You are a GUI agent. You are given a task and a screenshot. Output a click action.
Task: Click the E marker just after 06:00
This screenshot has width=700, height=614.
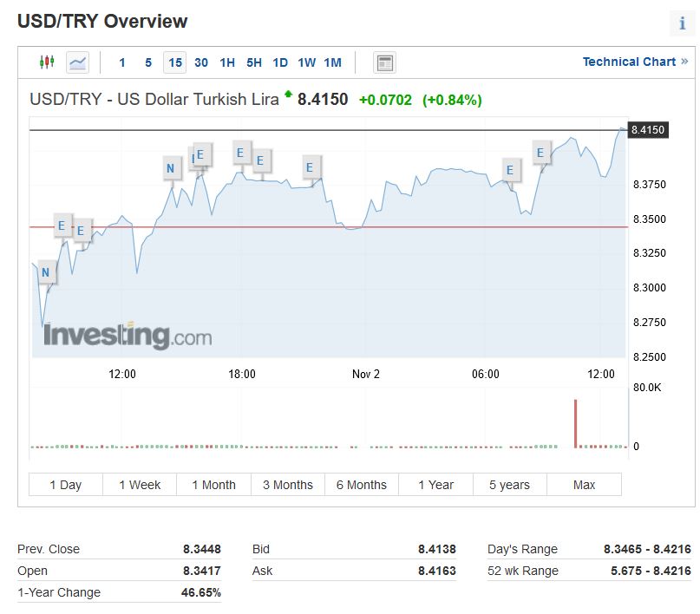point(510,170)
